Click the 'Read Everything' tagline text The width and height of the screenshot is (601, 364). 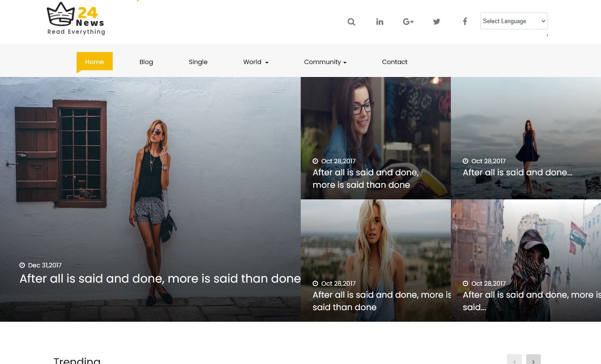(76, 32)
